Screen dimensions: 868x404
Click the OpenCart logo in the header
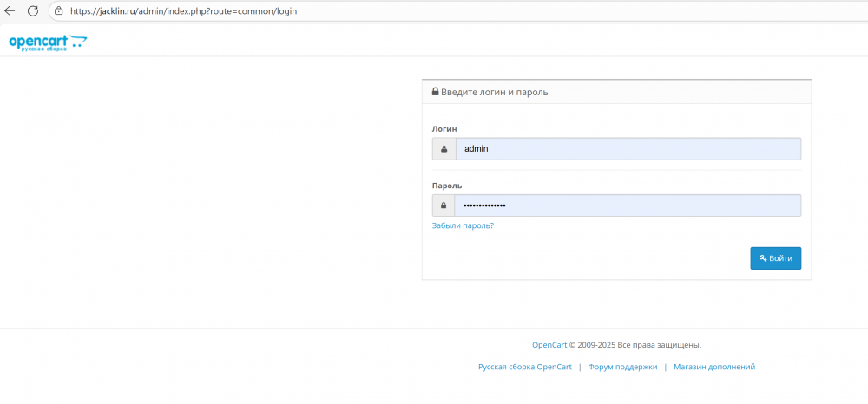click(x=48, y=43)
